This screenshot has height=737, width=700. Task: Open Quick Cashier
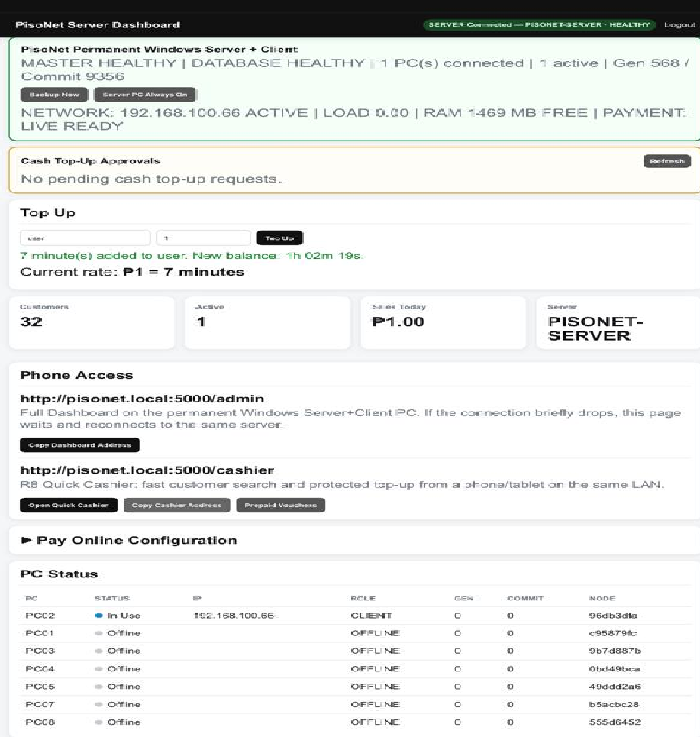pyautogui.click(x=69, y=505)
